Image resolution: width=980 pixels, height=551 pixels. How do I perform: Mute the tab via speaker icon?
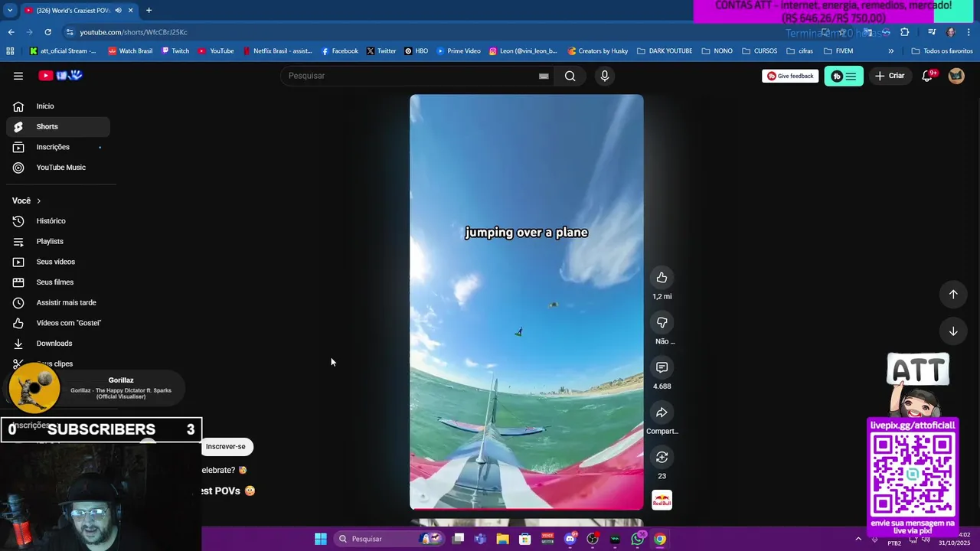[x=118, y=10]
